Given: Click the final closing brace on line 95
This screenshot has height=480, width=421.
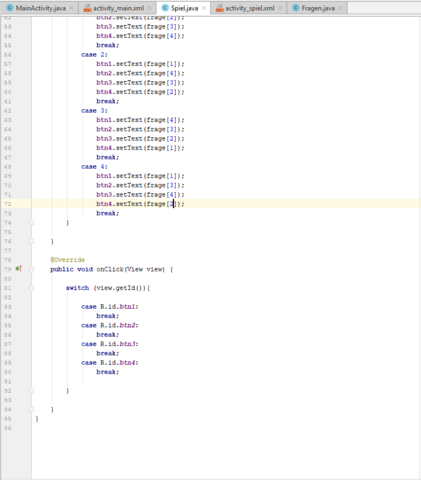Looking at the screenshot, I should coord(37,418).
